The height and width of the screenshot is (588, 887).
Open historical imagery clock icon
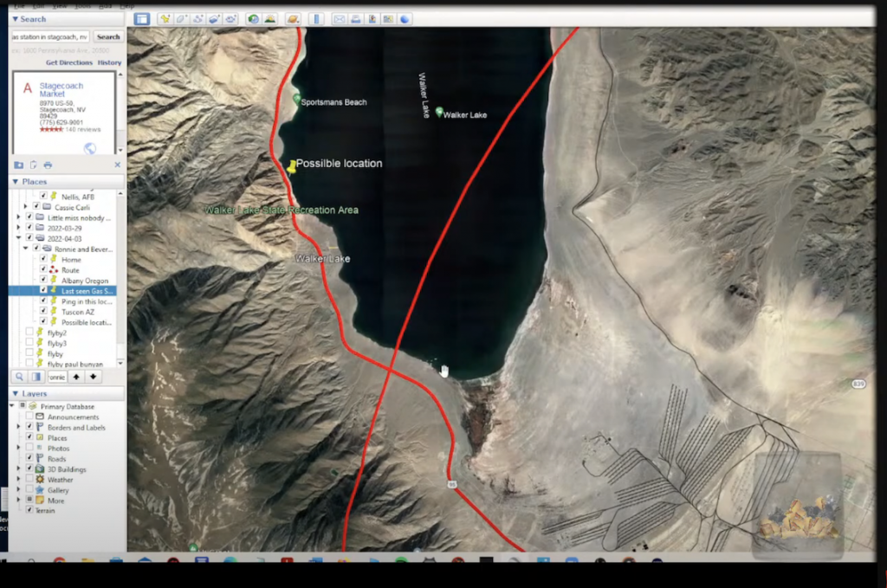[253, 19]
